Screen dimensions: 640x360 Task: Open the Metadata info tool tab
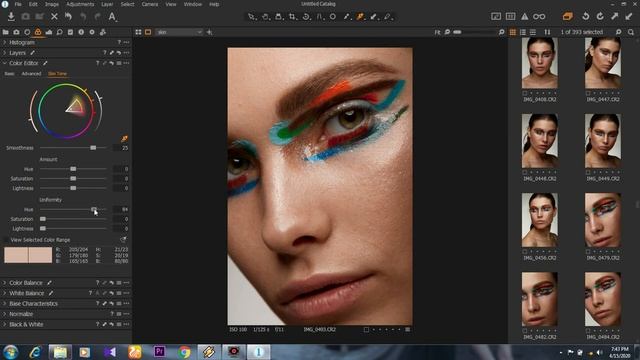point(81,32)
